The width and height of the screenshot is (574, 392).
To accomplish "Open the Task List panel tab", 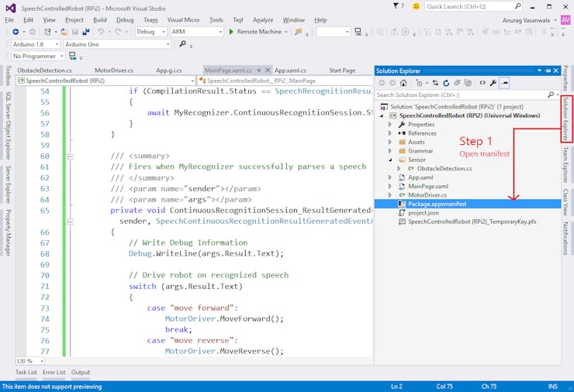I will pyautogui.click(x=26, y=372).
